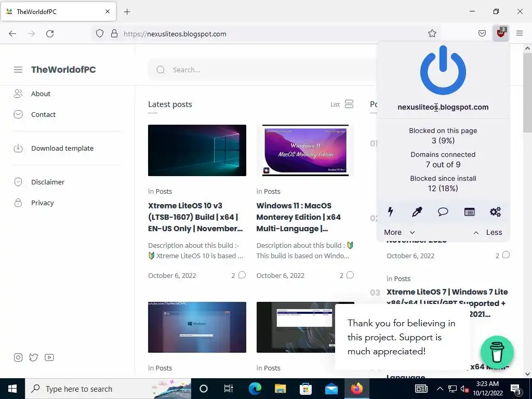Click the page vertical scrollbar thumb
532x399 pixels.
click(x=527, y=92)
